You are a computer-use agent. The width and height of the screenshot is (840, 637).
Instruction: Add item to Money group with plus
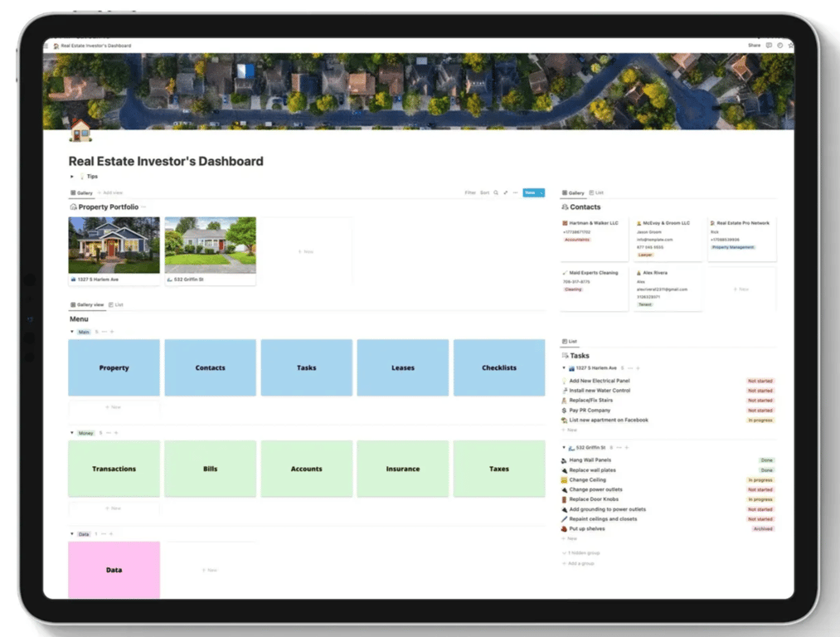pos(116,433)
